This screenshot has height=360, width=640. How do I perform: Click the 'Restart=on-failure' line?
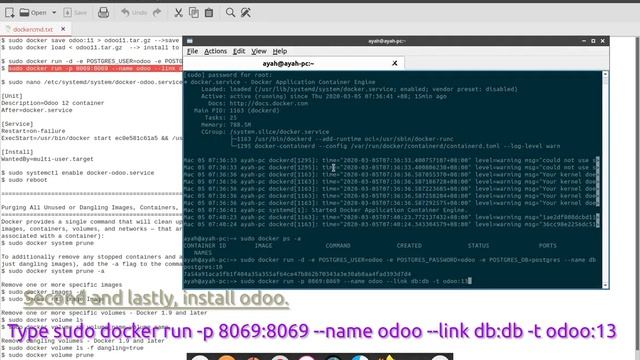33,131
